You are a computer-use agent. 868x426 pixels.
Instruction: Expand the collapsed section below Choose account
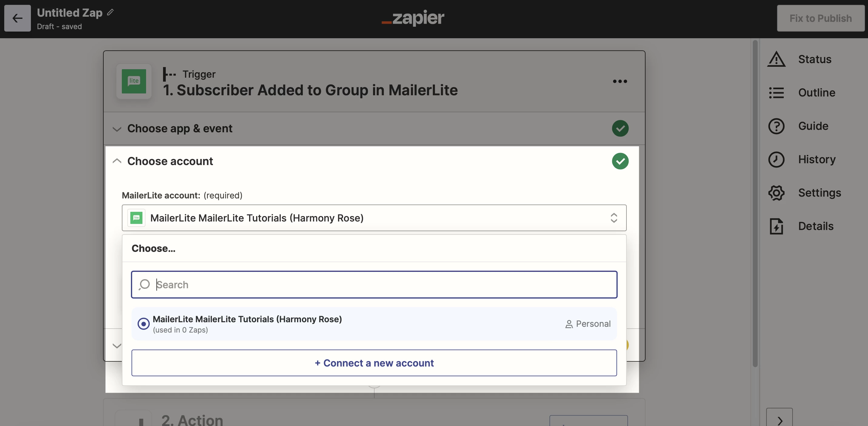coord(117,346)
